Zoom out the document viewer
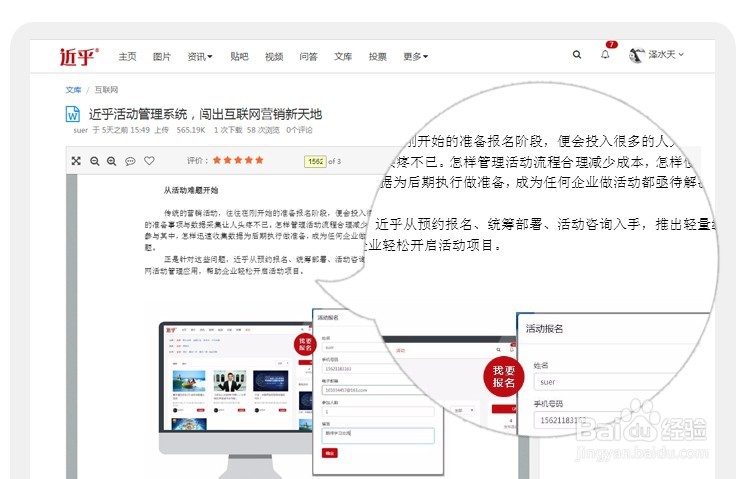Viewport: 750px width, 479px height. [x=95, y=161]
